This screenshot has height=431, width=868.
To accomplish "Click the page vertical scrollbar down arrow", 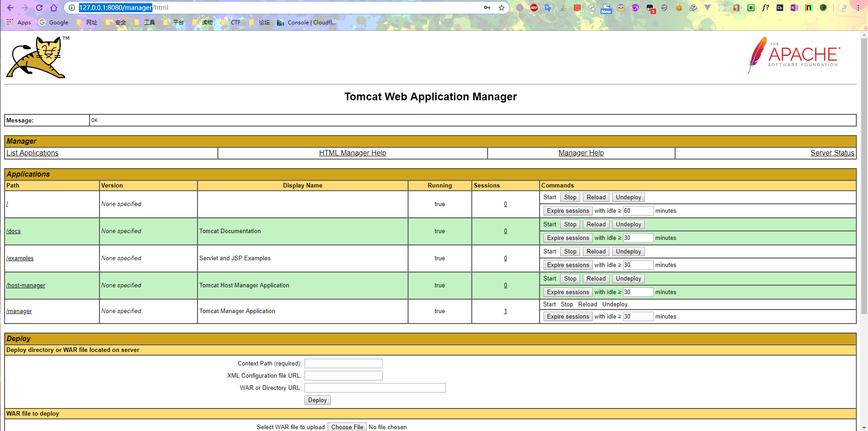I will click(864, 427).
